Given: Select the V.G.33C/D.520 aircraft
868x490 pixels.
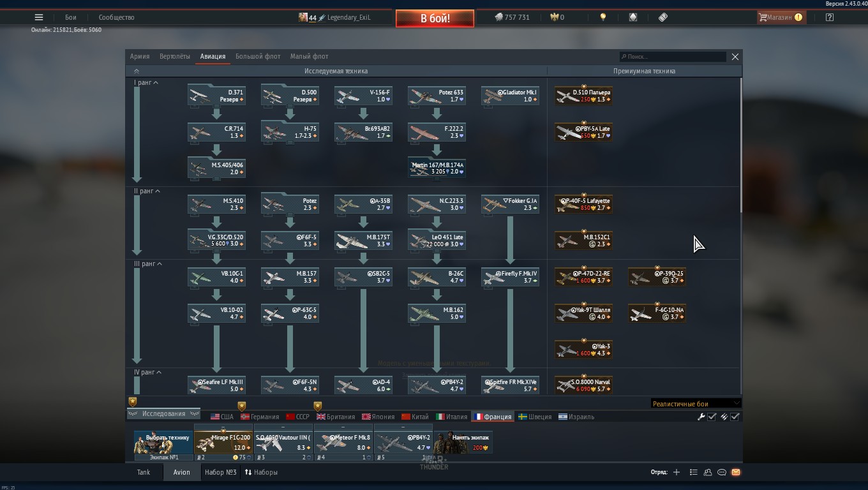Looking at the screenshot, I should (216, 241).
